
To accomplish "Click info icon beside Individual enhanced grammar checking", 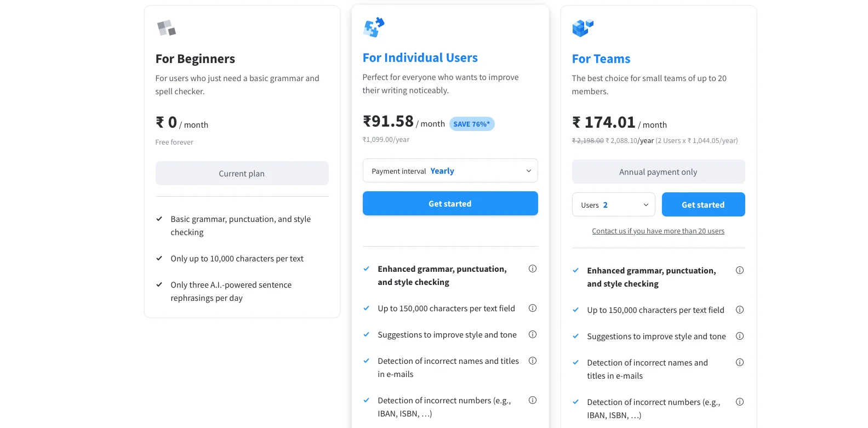I will (x=532, y=269).
